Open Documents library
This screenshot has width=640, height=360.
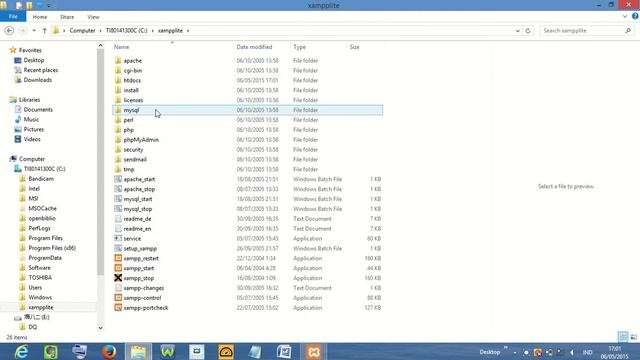coord(38,109)
